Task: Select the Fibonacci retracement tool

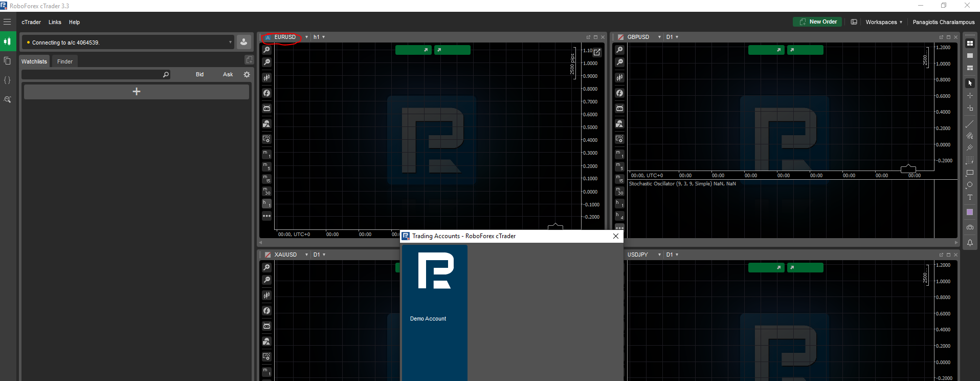Action: [970, 160]
